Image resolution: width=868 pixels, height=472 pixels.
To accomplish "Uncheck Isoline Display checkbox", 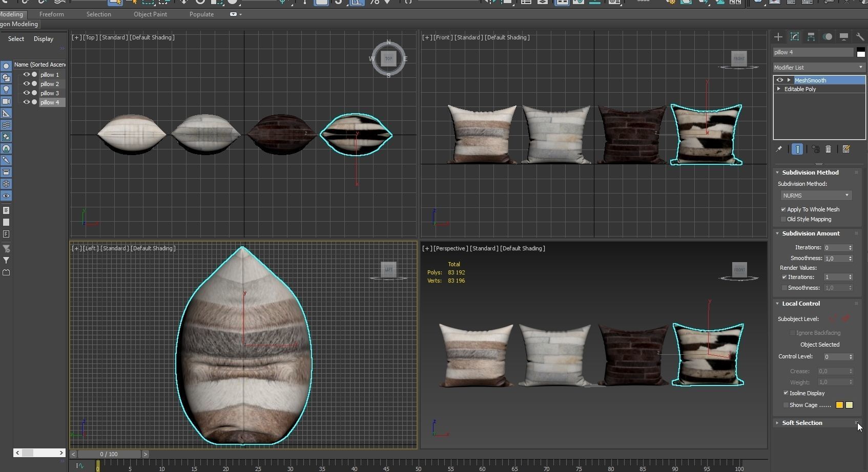I will [786, 393].
